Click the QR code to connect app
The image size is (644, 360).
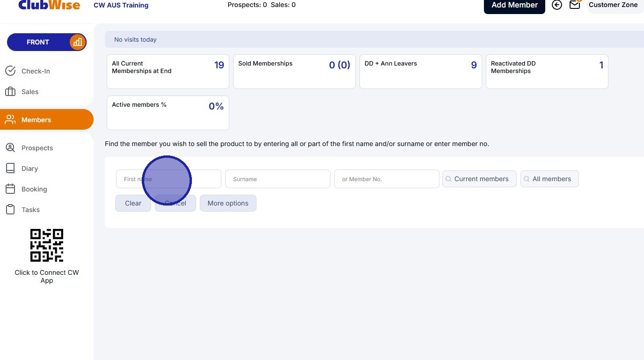click(47, 245)
